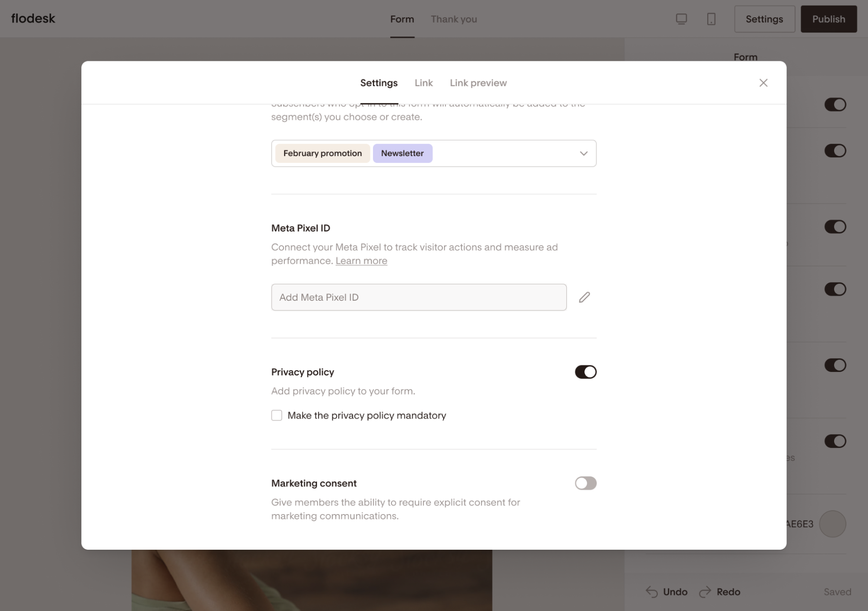Turn off the Privacy policy toggle
The image size is (868, 611).
(585, 372)
